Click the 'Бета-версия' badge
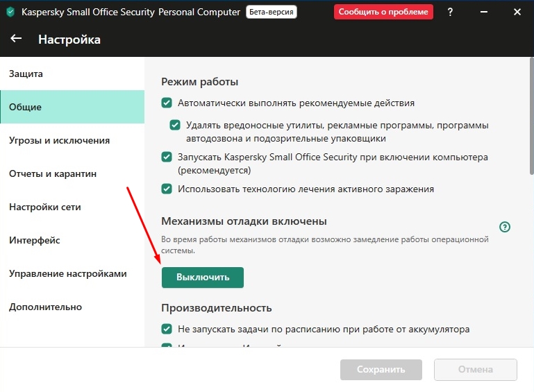The width and height of the screenshot is (534, 392). click(272, 12)
